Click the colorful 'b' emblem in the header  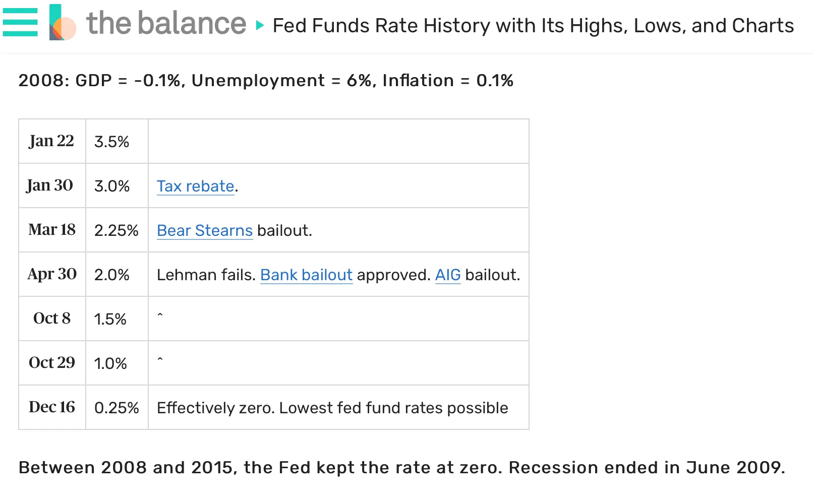coord(60,23)
